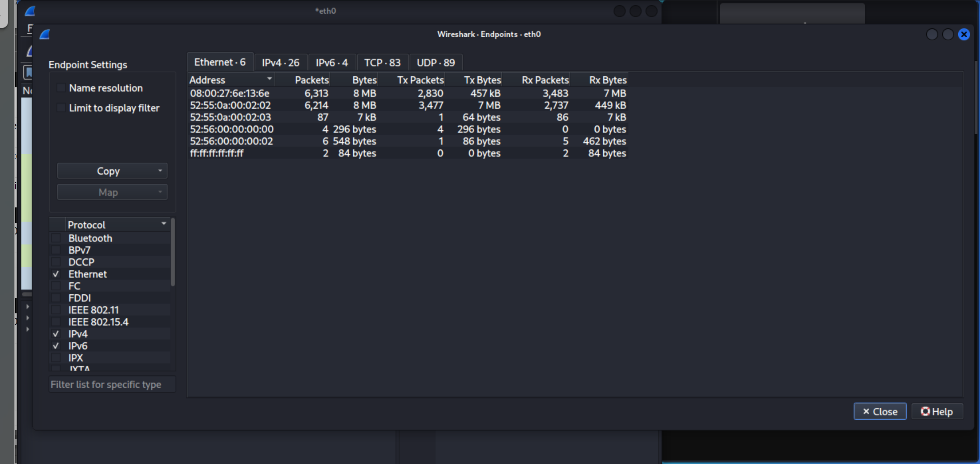Screen dimensions: 980x464
Task: Sort by Packets column header
Action: click(x=302, y=80)
